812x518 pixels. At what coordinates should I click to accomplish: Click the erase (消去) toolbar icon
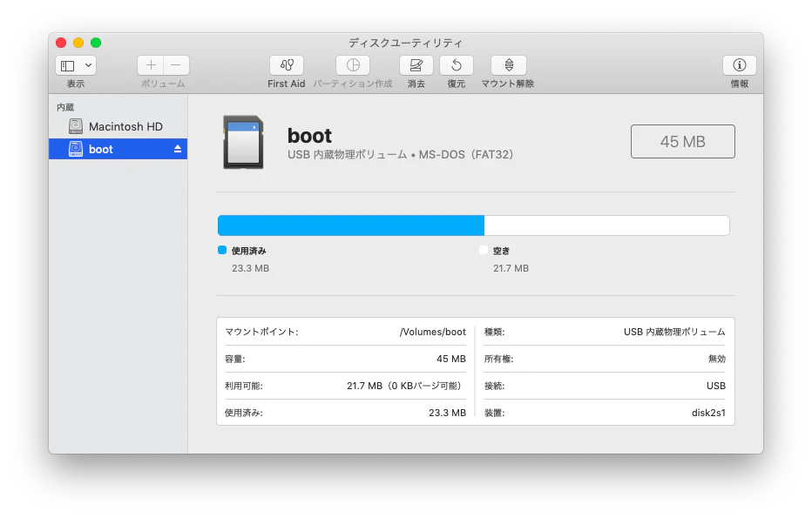pos(416,65)
